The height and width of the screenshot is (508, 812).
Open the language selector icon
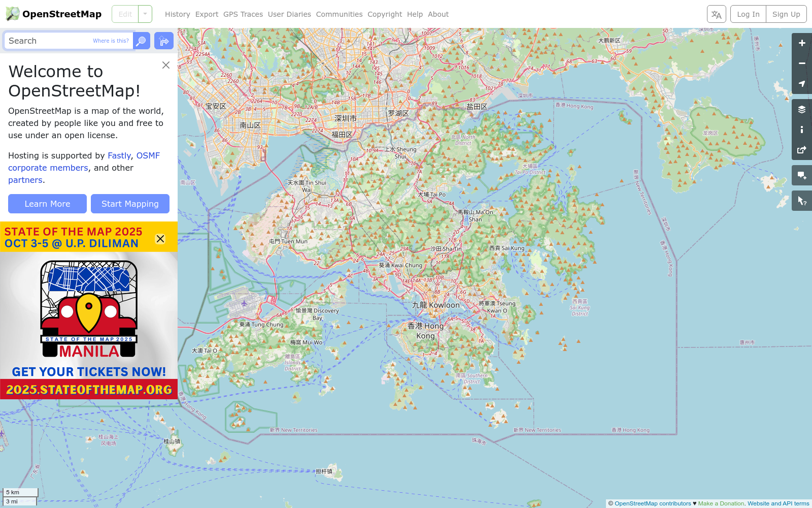717,14
